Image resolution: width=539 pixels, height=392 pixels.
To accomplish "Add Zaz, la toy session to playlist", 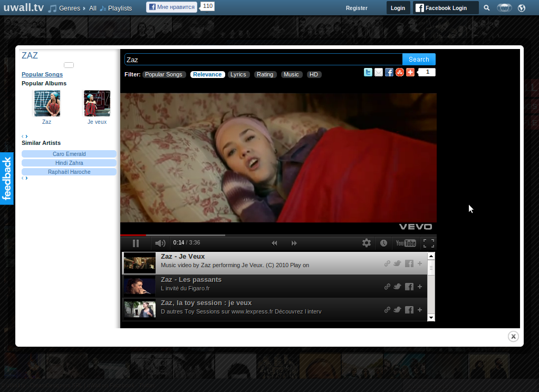I will pos(420,310).
